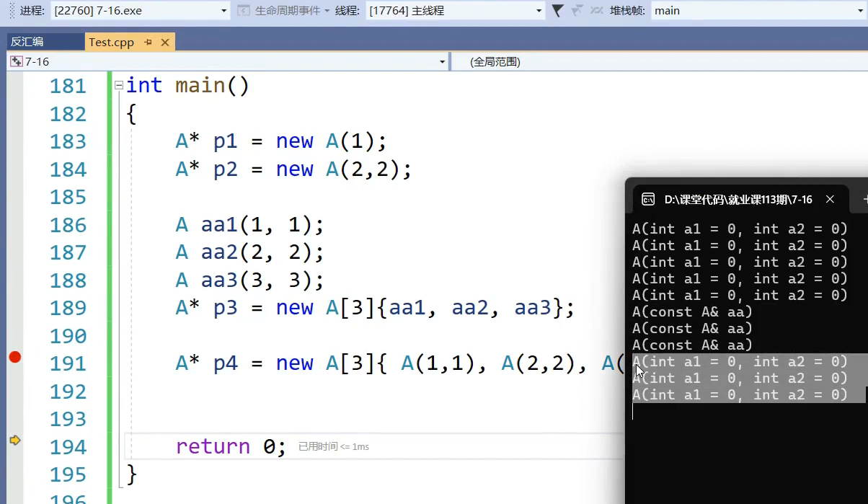This screenshot has width=868, height=504.
Task: Click 'p4' on line 191
Action: 226,364
